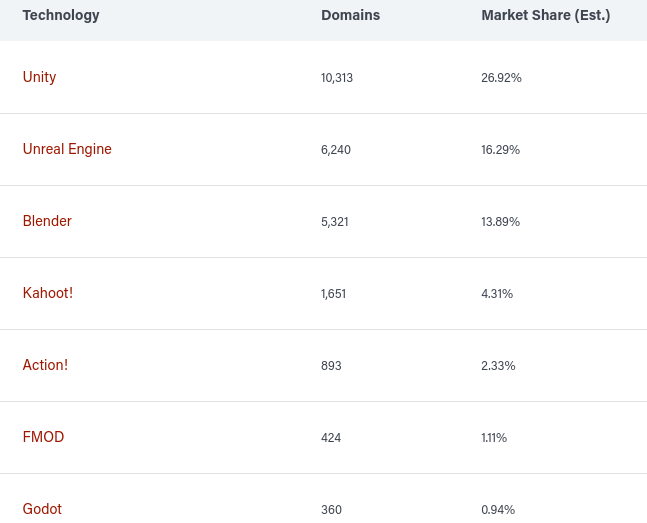
Task: Click Godot's 0.94% market share
Action: pos(498,510)
